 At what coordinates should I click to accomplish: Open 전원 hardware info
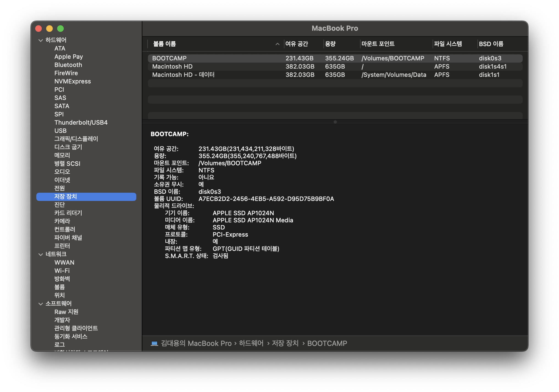[60, 188]
